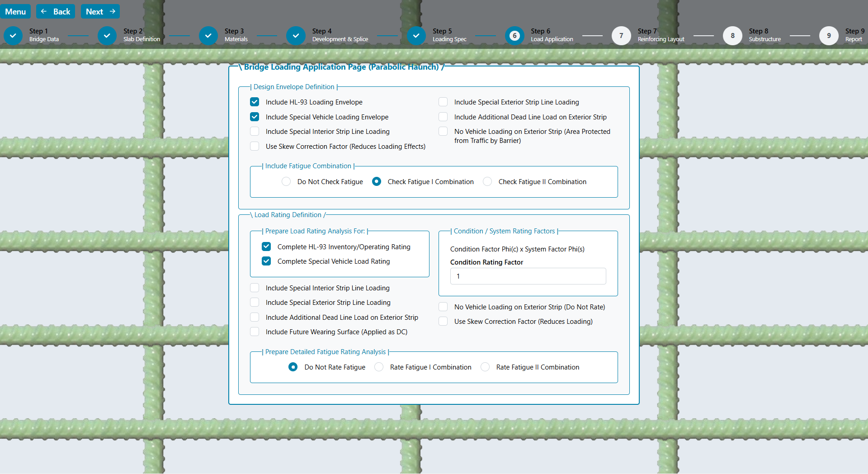The image size is (868, 474).
Task: Choose Rate Fatigue I Combination option
Action: (x=379, y=367)
